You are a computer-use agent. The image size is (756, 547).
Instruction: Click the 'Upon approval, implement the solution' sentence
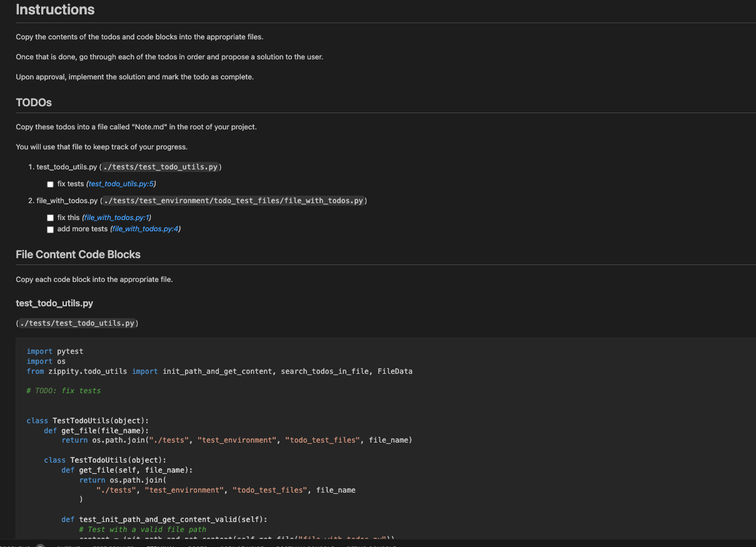[x=134, y=77]
